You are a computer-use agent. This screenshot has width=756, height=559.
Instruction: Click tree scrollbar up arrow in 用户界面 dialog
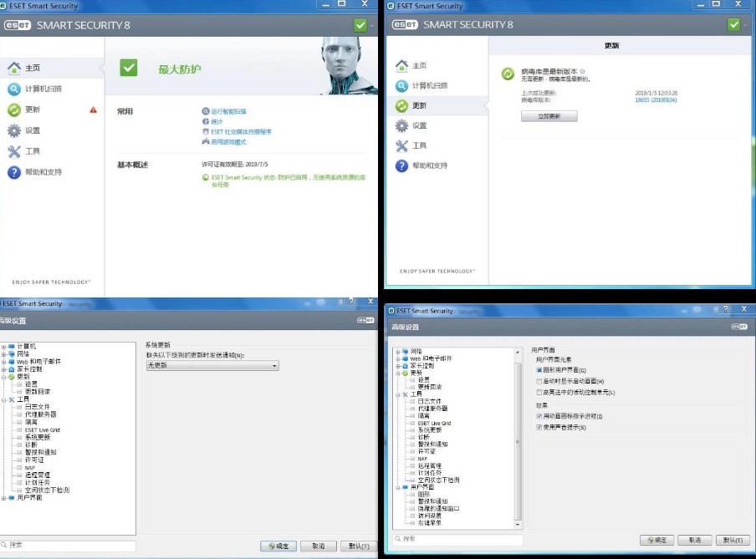[x=518, y=353]
